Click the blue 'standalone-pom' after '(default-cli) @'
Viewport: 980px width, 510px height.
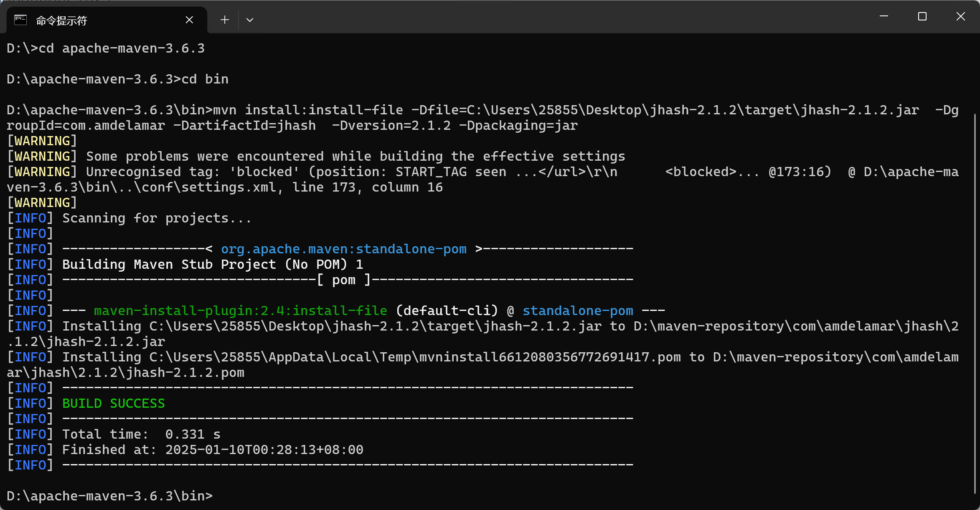(578, 311)
